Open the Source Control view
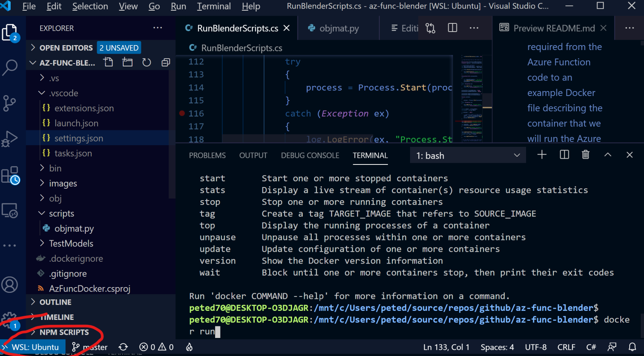The height and width of the screenshot is (356, 644). (x=10, y=103)
